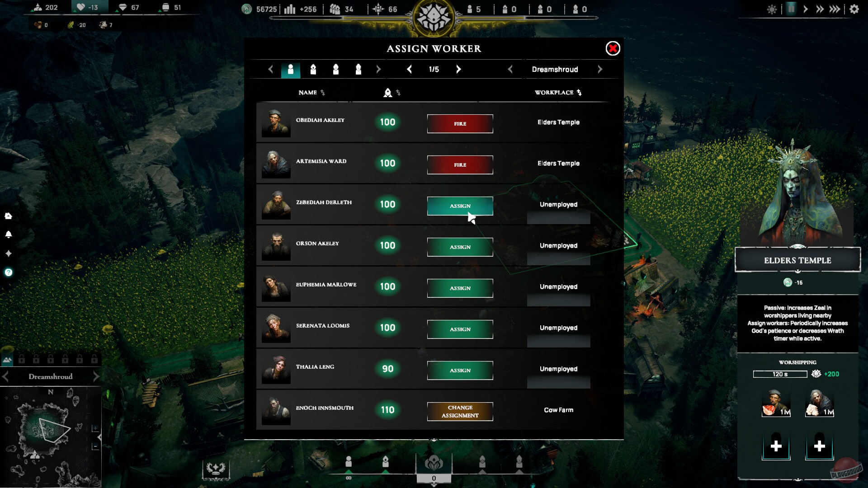Switch to next island after Dreamshroud
868x488 pixels.
[600, 69]
